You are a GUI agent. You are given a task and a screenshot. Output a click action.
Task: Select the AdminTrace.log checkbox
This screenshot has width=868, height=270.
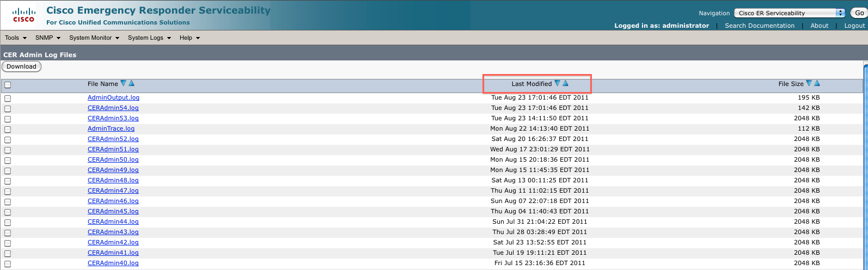[8, 130]
